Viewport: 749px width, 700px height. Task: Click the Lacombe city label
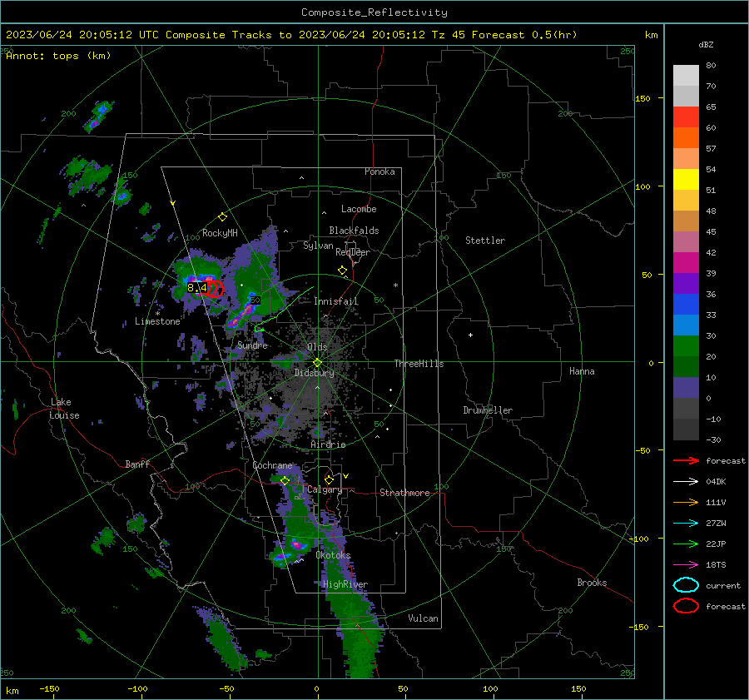coord(359,209)
